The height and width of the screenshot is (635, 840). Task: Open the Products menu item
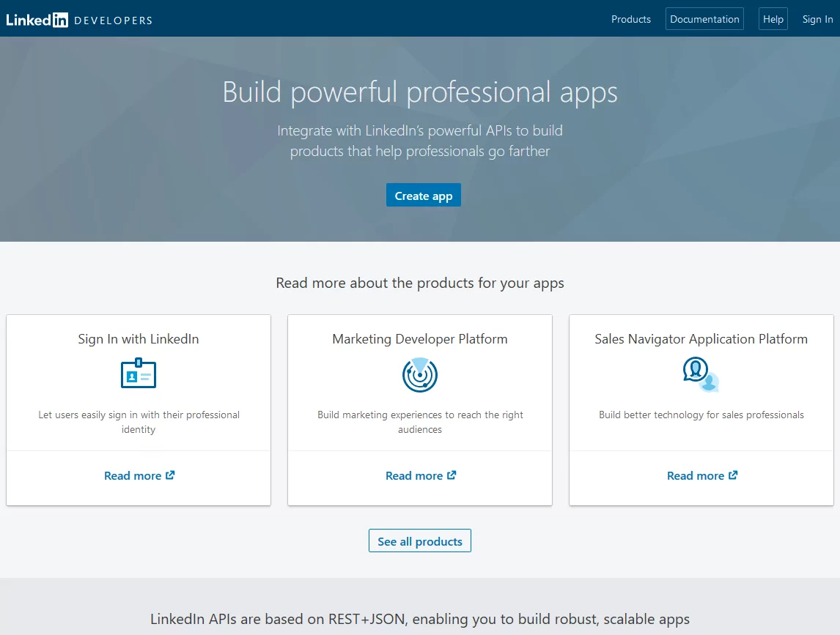coord(631,19)
